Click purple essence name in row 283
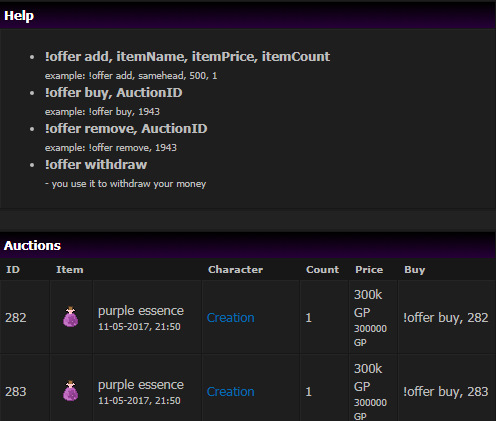The image size is (496, 421). (141, 385)
